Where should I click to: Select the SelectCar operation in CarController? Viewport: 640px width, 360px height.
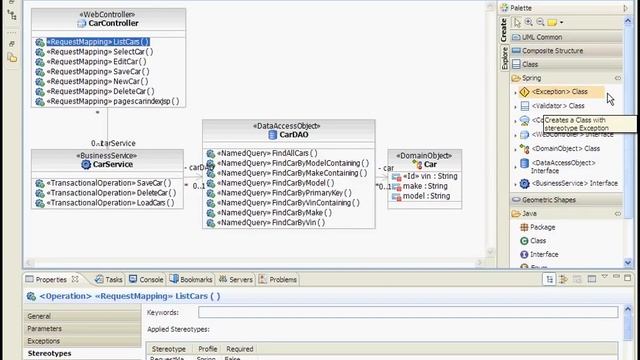[x=94, y=52]
